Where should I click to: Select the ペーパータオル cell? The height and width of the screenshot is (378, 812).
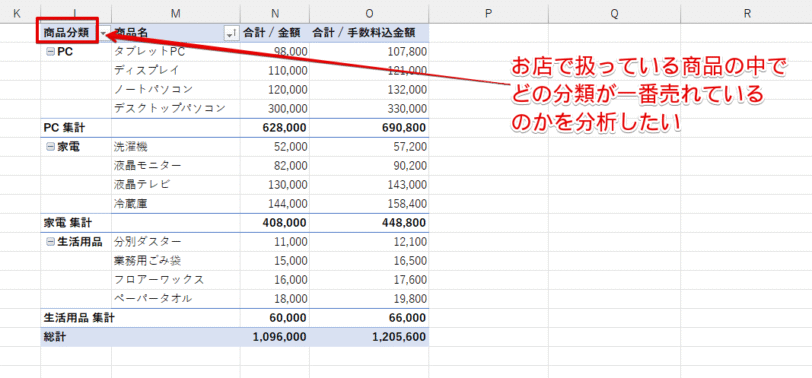[176, 299]
